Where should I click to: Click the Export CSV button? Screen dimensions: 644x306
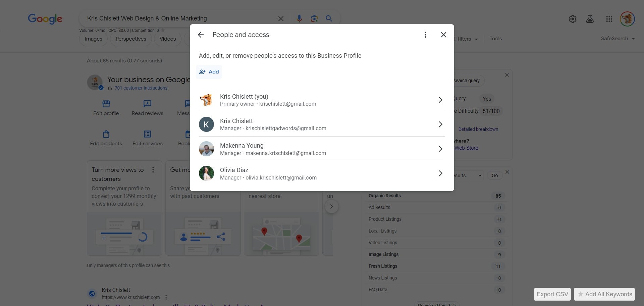(552, 294)
